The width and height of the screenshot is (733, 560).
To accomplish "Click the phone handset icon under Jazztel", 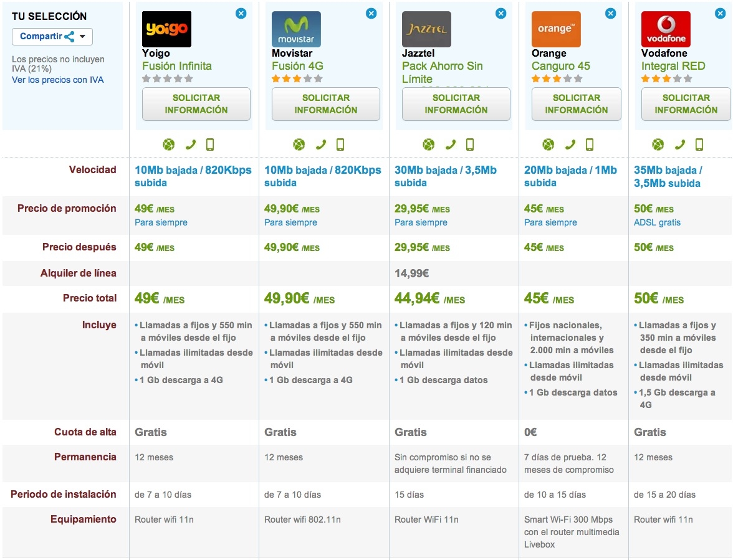I will (x=450, y=145).
